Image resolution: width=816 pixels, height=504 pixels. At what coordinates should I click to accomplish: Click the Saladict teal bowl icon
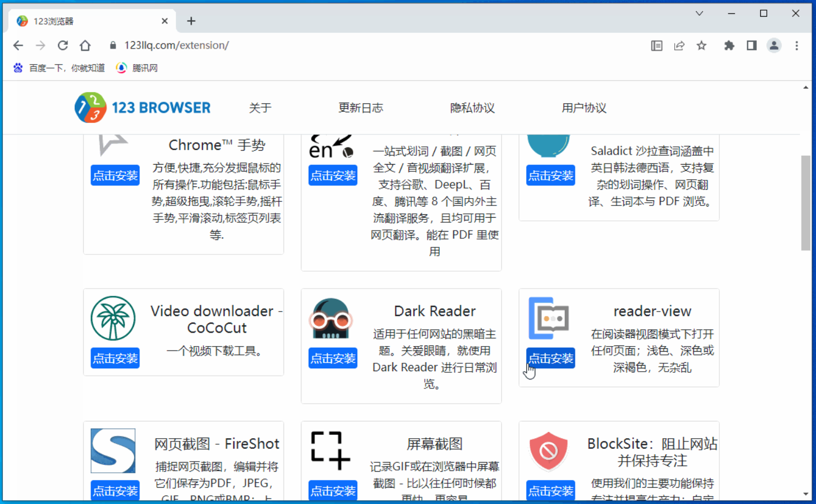tap(549, 146)
